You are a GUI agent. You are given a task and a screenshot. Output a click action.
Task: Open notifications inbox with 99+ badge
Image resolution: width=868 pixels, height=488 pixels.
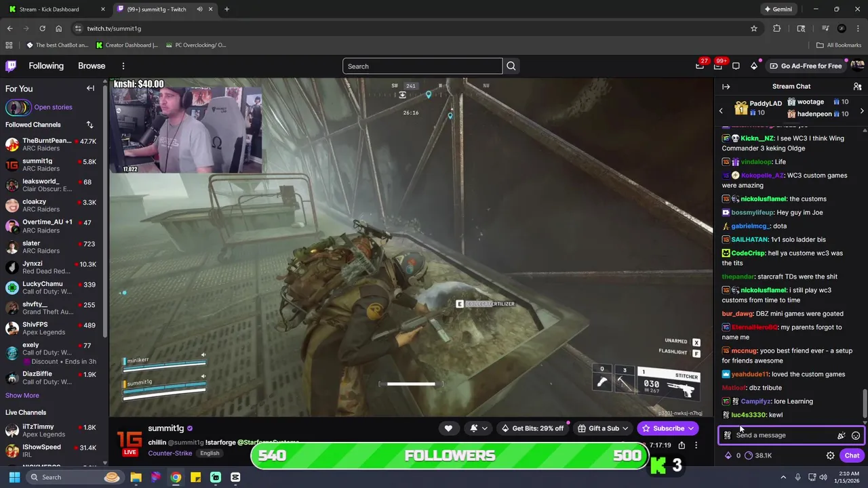718,66
